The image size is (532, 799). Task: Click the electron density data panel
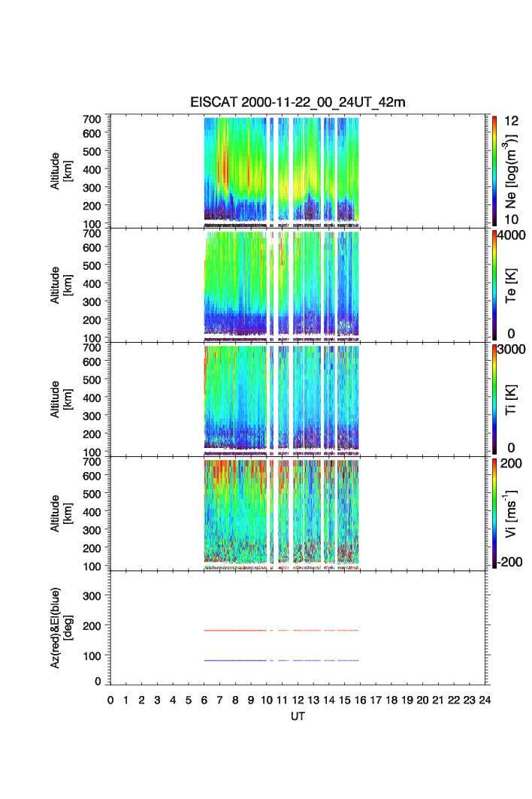pyautogui.click(x=281, y=170)
